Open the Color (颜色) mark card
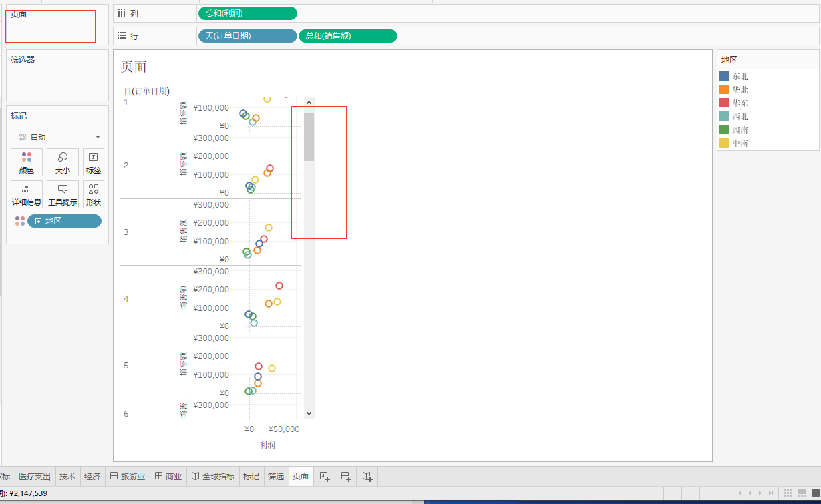This screenshot has height=504, width=821. tap(27, 162)
